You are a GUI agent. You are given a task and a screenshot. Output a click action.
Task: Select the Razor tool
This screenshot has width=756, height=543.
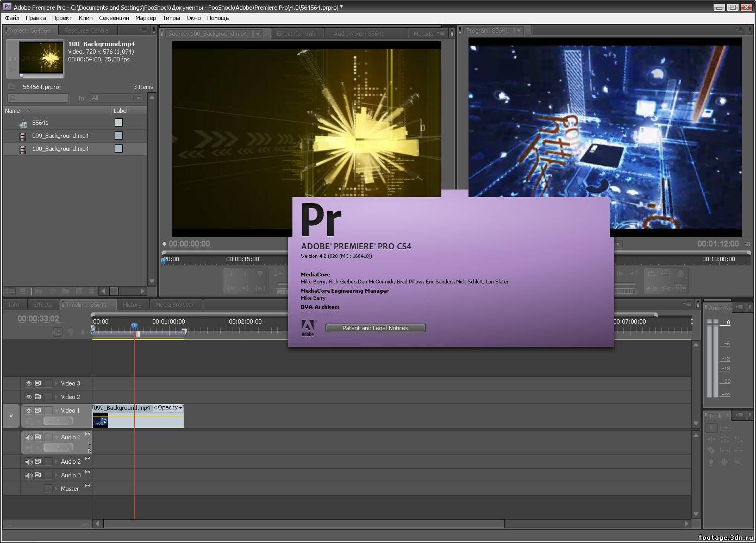point(711,450)
